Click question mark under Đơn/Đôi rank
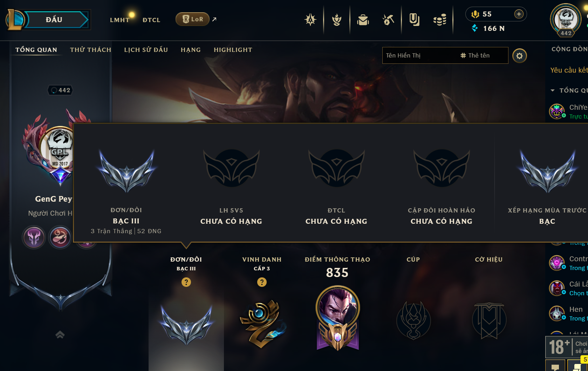 tap(186, 282)
